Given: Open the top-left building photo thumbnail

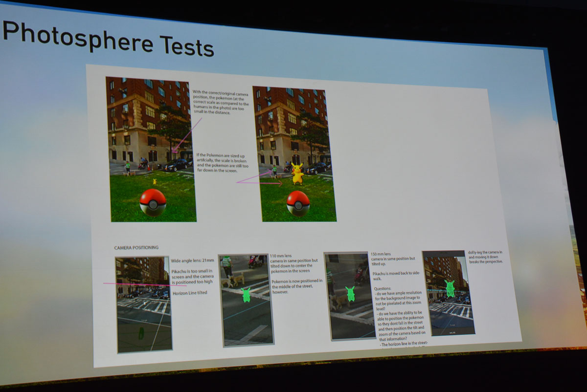Looking at the screenshot, I should pos(150,149).
